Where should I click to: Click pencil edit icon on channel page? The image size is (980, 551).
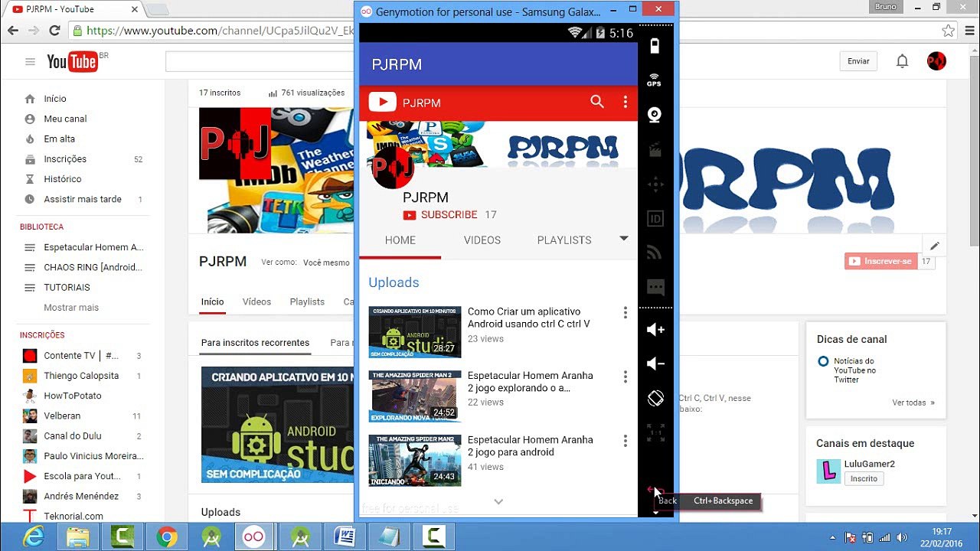tap(934, 246)
